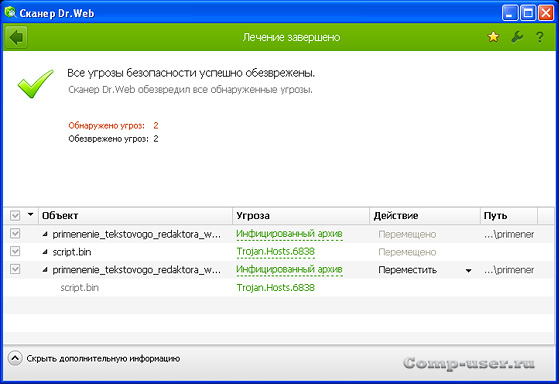
Task: Sort by the Угроза column header
Action: coord(301,216)
